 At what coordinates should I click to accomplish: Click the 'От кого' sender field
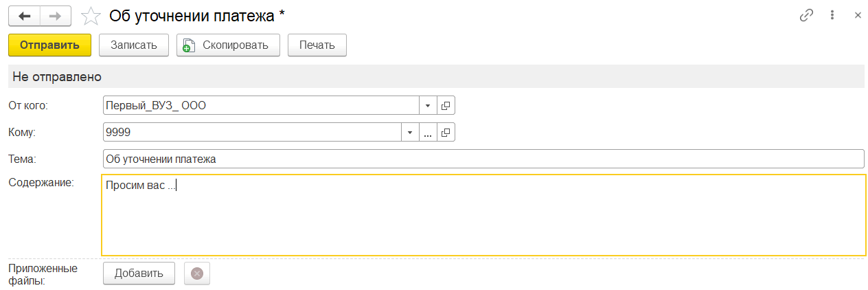[261, 106]
